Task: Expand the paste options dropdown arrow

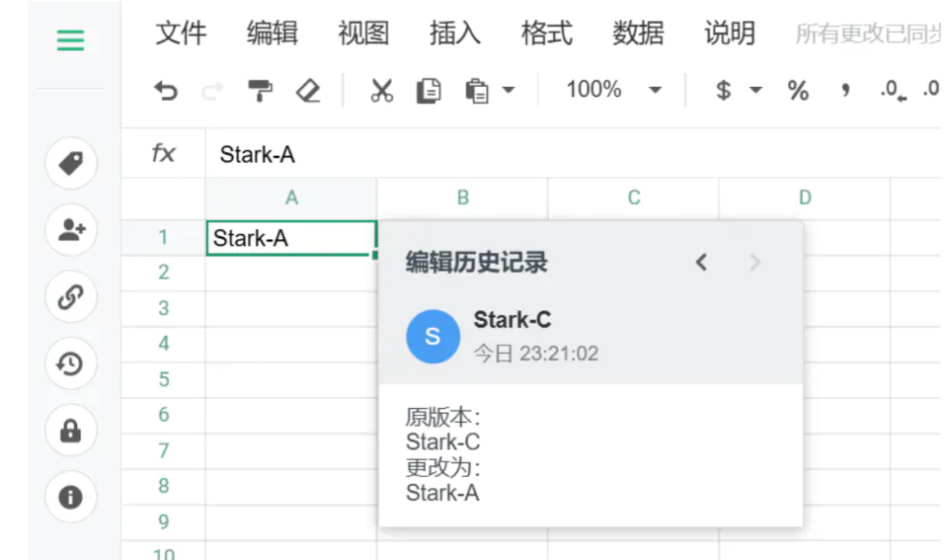Action: click(509, 91)
